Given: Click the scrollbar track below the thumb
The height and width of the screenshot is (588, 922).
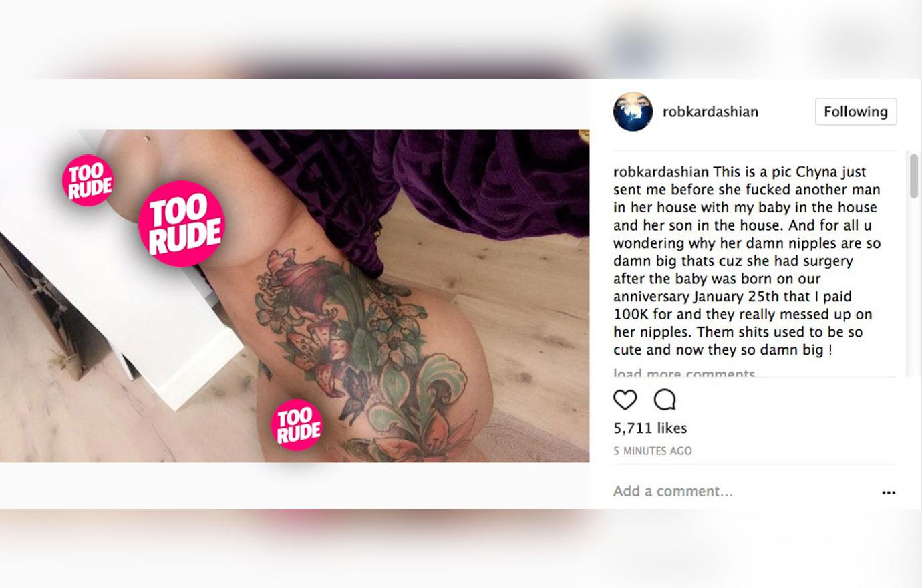Looking at the screenshot, I should pyautogui.click(x=913, y=287).
